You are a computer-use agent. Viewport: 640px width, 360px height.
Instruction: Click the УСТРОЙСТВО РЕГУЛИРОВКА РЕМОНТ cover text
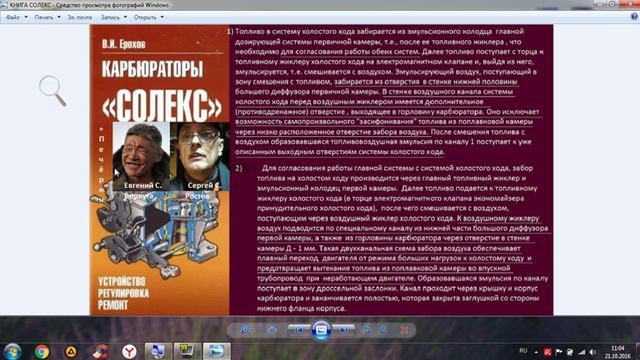[x=124, y=293]
